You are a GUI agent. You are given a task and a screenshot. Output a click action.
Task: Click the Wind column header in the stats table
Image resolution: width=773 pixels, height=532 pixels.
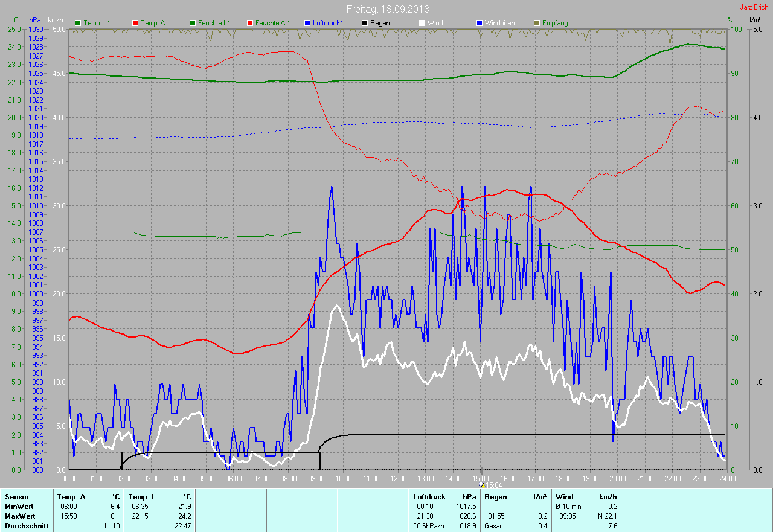pos(564,497)
